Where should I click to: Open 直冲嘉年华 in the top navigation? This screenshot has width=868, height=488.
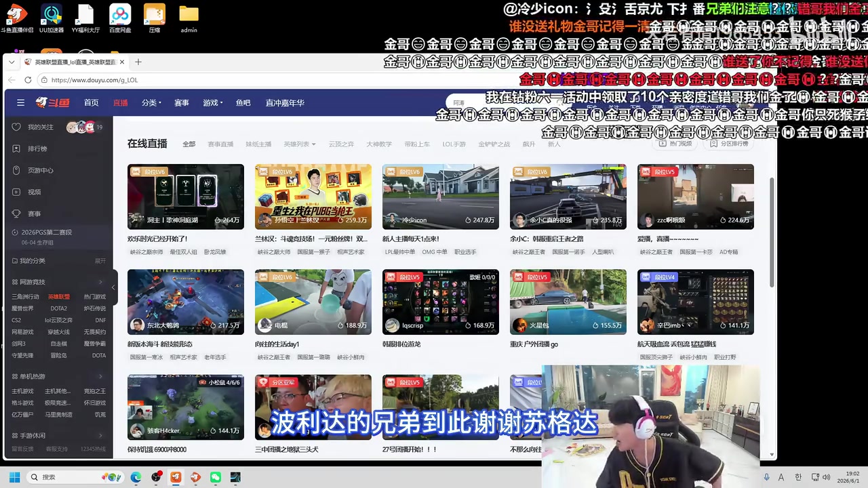click(x=285, y=103)
